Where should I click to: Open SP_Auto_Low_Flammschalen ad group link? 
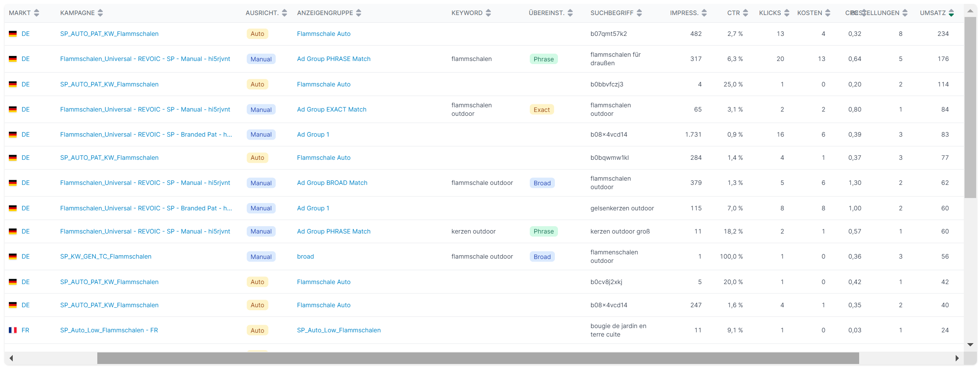(x=339, y=330)
